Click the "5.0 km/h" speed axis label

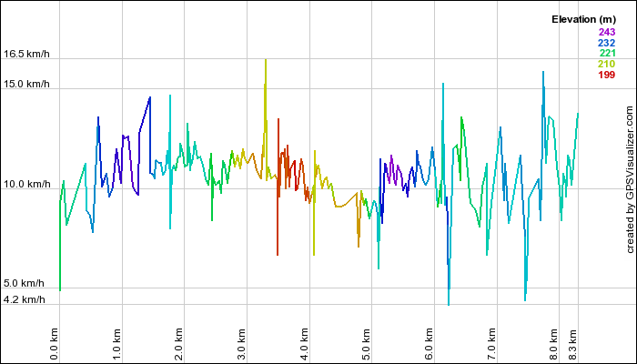click(x=24, y=283)
